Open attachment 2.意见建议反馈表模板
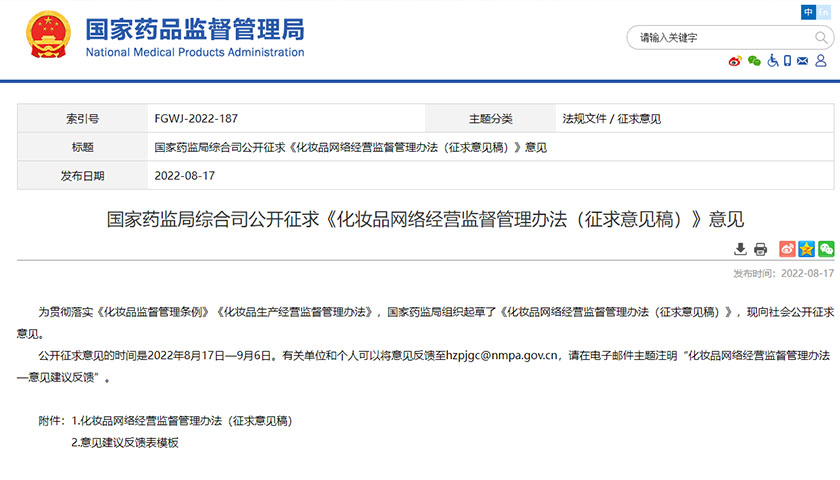 125,442
